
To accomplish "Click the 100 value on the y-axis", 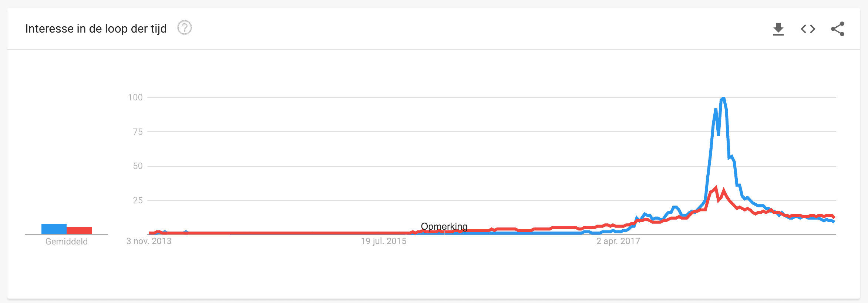I will point(135,97).
